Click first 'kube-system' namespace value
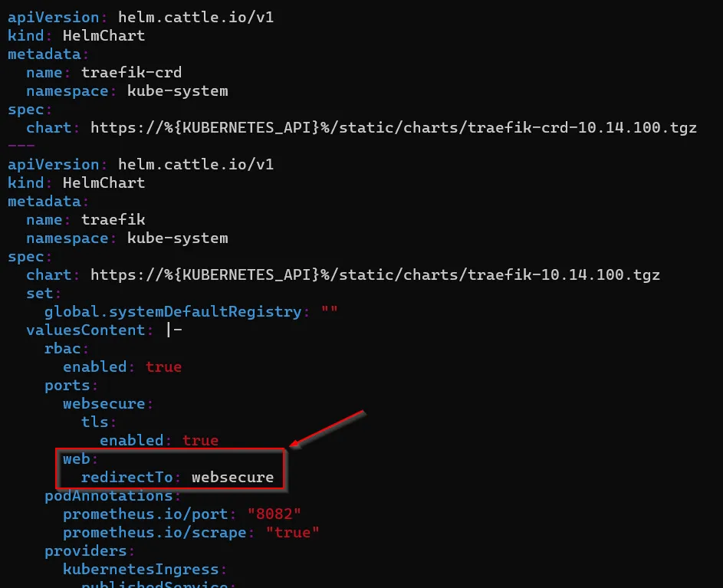 pos(178,91)
